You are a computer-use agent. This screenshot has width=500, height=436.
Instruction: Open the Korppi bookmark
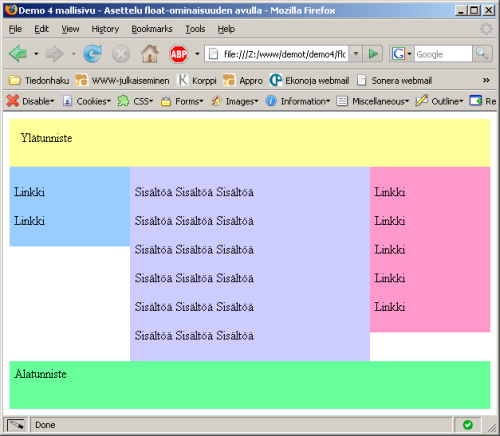pos(197,80)
